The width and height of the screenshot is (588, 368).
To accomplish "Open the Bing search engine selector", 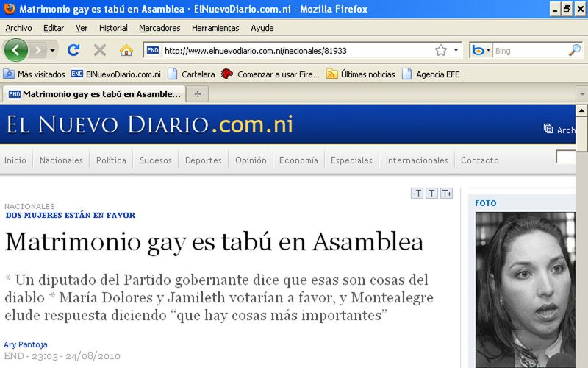I will (x=481, y=50).
